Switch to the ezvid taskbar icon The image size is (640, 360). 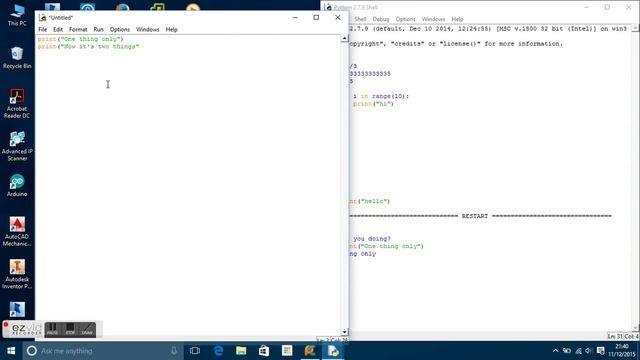click(310, 351)
